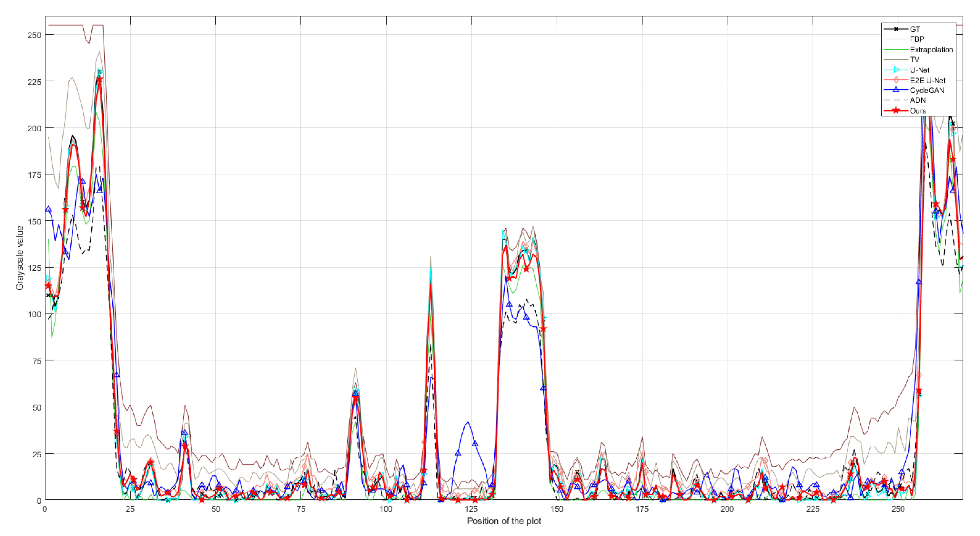Click the 250 tick label on y-axis
Viewport: 980px width, 536px height.
[35, 35]
